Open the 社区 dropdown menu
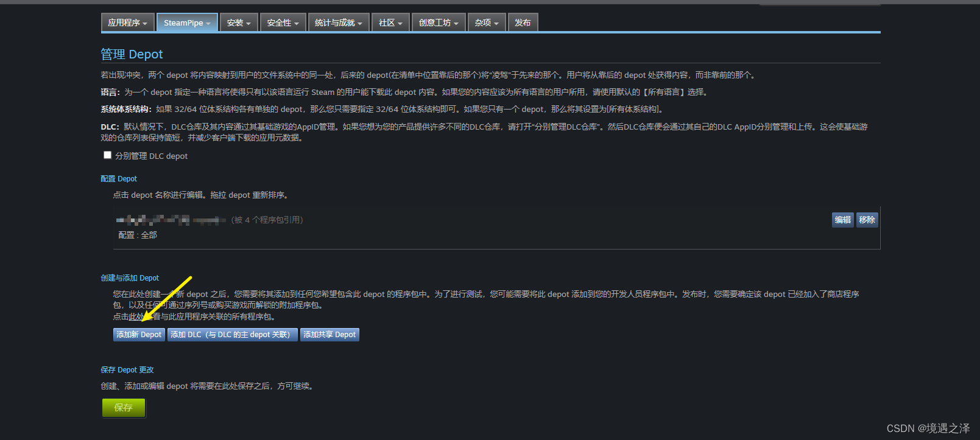The width and height of the screenshot is (980, 440). (x=390, y=23)
